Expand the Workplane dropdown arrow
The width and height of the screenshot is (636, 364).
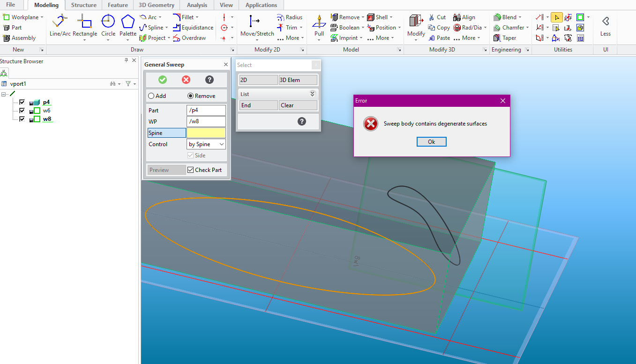click(42, 17)
